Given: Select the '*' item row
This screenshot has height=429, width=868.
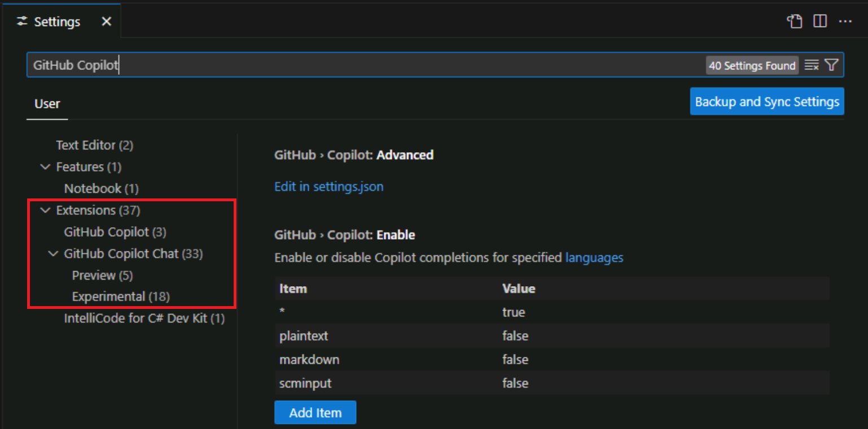Looking at the screenshot, I should click(x=552, y=312).
